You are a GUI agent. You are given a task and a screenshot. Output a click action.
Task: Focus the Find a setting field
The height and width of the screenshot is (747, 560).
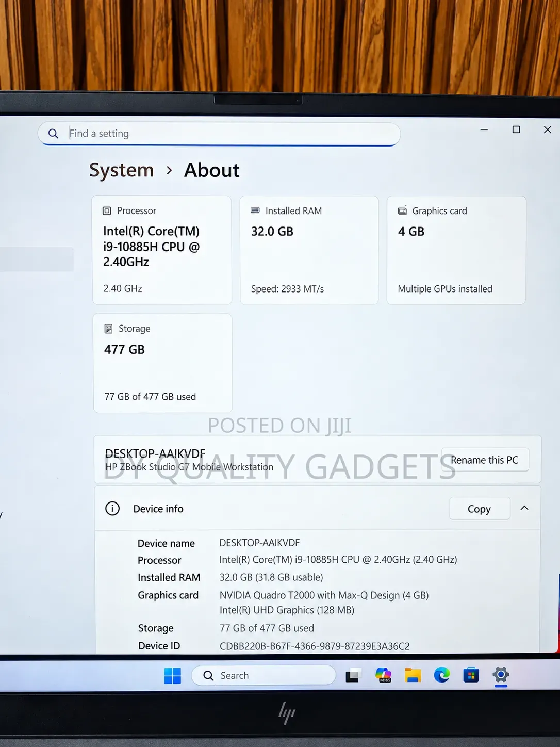219,134
